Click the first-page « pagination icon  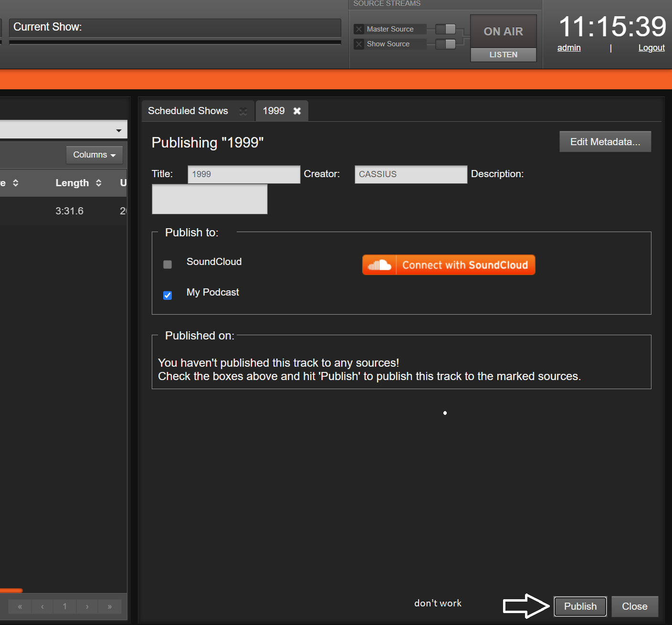pyautogui.click(x=20, y=606)
